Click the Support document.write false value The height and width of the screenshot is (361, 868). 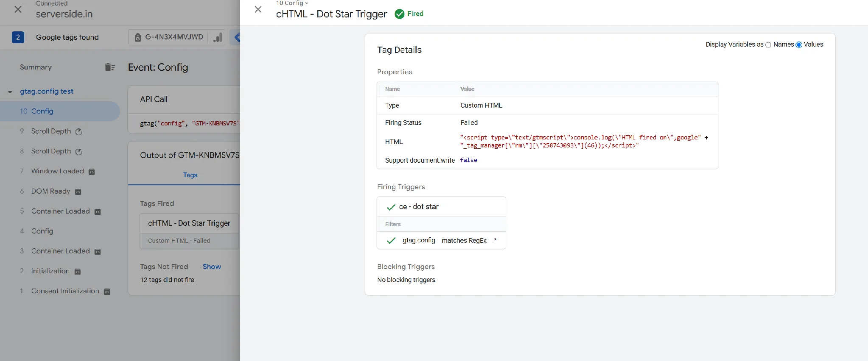[469, 160]
